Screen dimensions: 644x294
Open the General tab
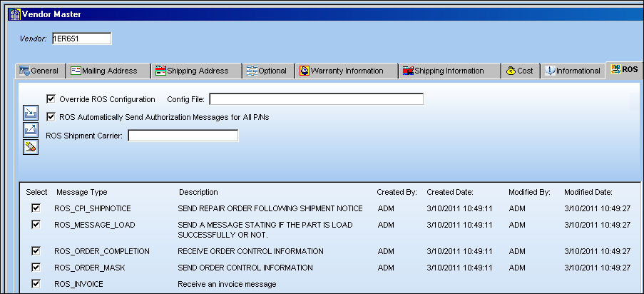(40, 71)
